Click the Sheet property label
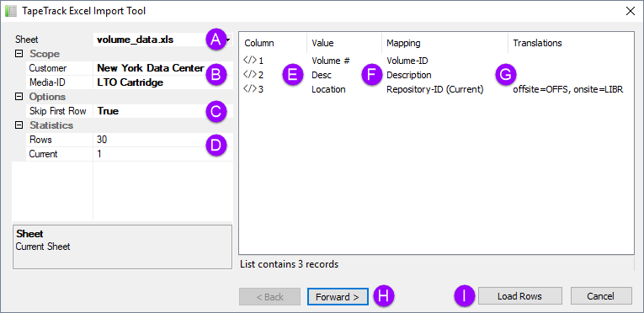The image size is (644, 313). point(27,40)
